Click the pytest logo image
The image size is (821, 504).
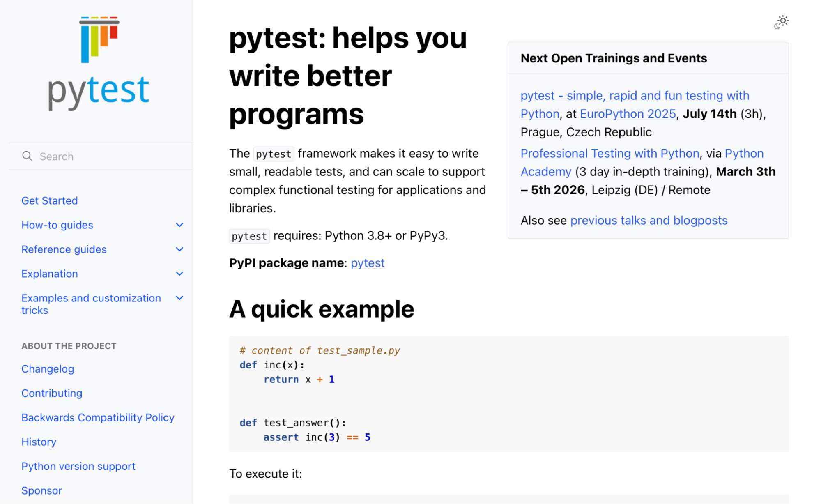99,40
